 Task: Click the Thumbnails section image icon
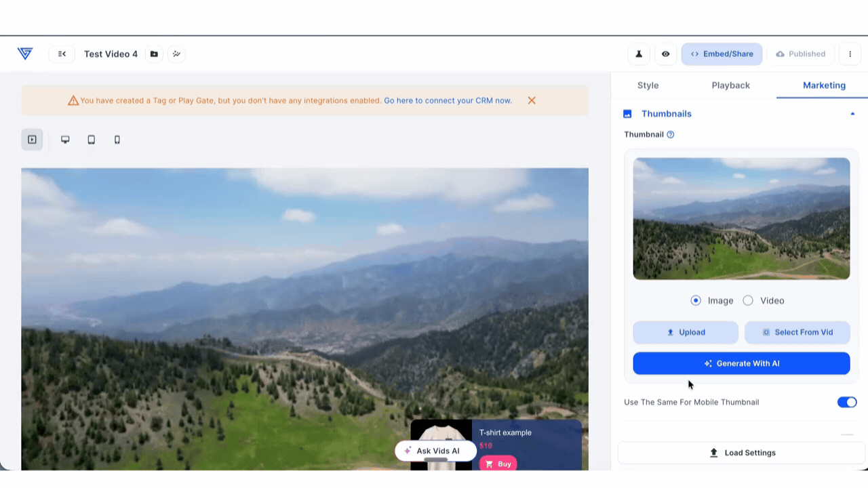coord(627,114)
